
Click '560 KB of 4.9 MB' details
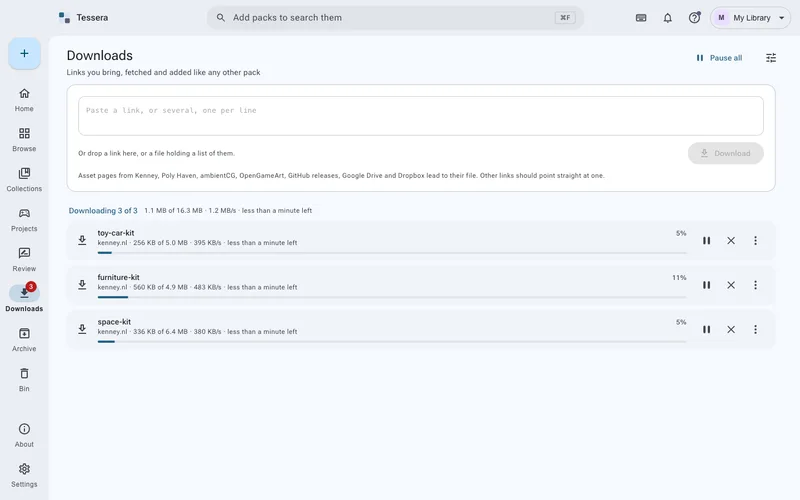pyautogui.click(x=160, y=287)
